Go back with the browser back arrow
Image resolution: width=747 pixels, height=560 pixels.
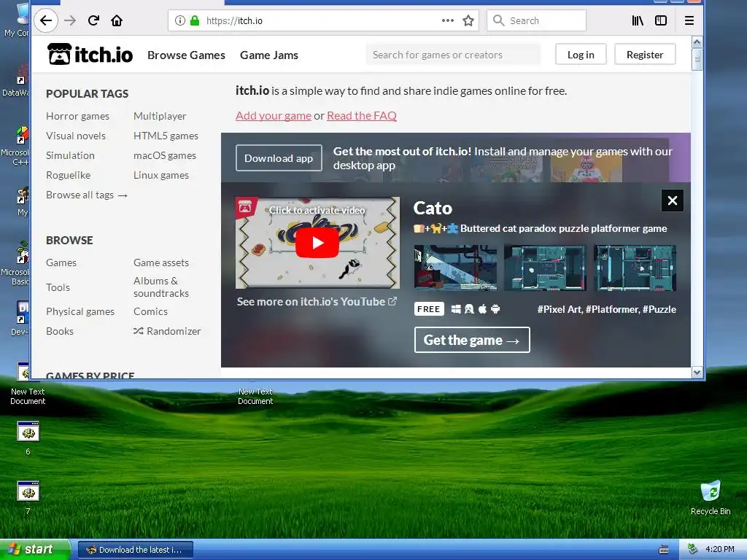point(46,20)
